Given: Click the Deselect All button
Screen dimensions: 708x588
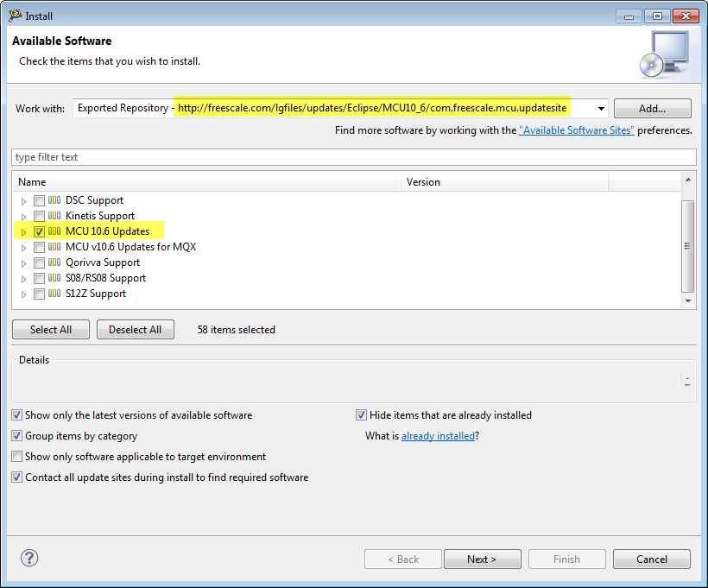Looking at the screenshot, I should click(x=135, y=330).
